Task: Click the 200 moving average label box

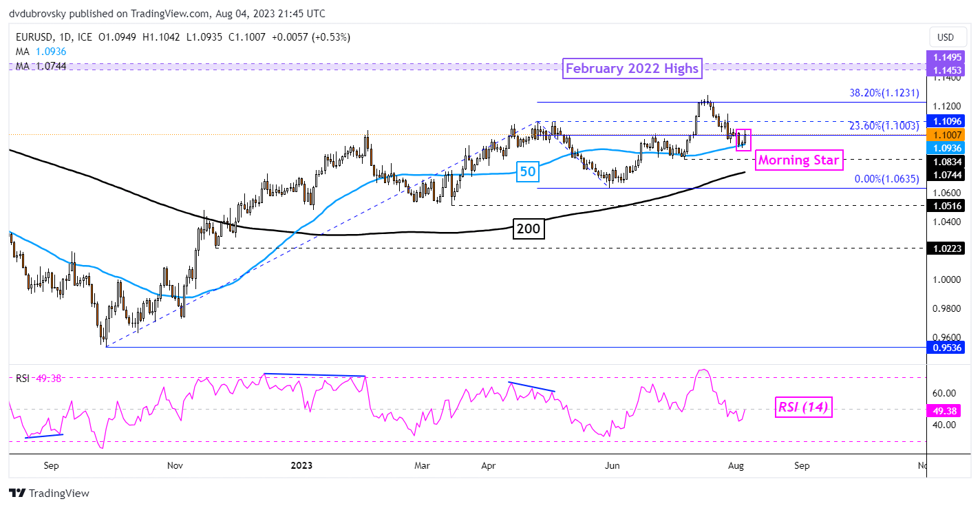Action: pyautogui.click(x=529, y=230)
